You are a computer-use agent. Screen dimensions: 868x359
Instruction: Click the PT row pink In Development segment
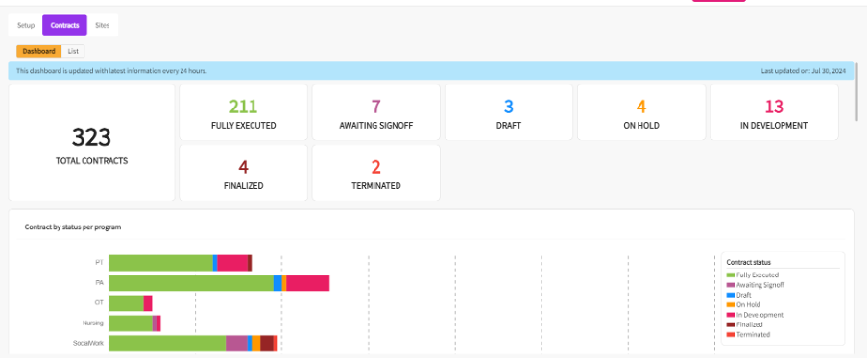click(x=232, y=263)
